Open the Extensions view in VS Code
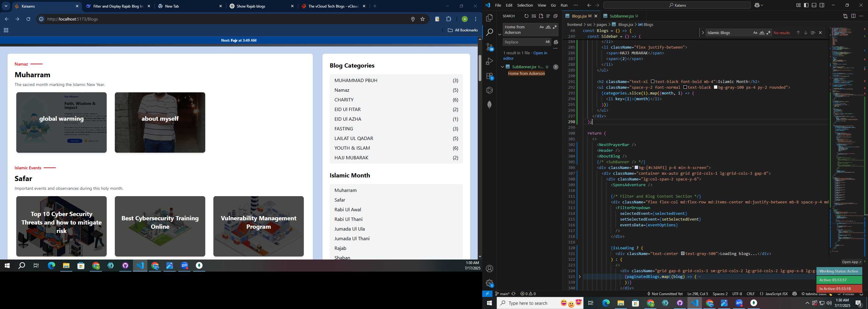Image resolution: width=868 pixels, height=309 pixels. (489, 76)
